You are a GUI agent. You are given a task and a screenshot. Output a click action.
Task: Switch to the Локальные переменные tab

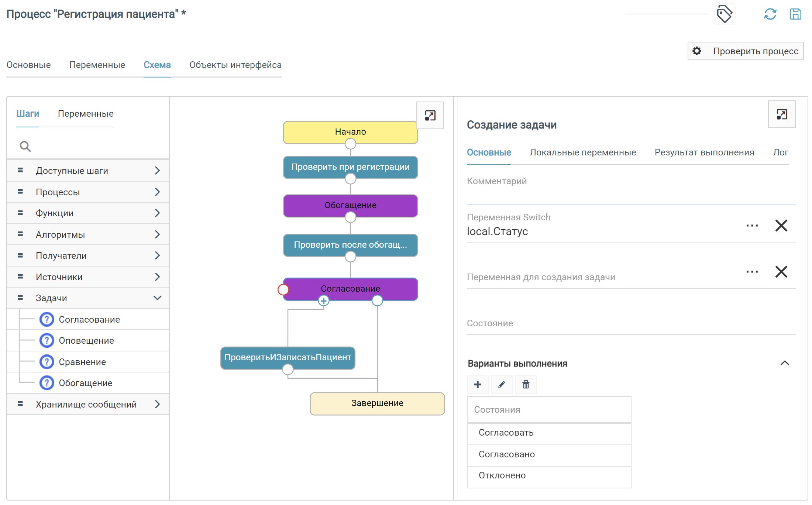(x=583, y=152)
